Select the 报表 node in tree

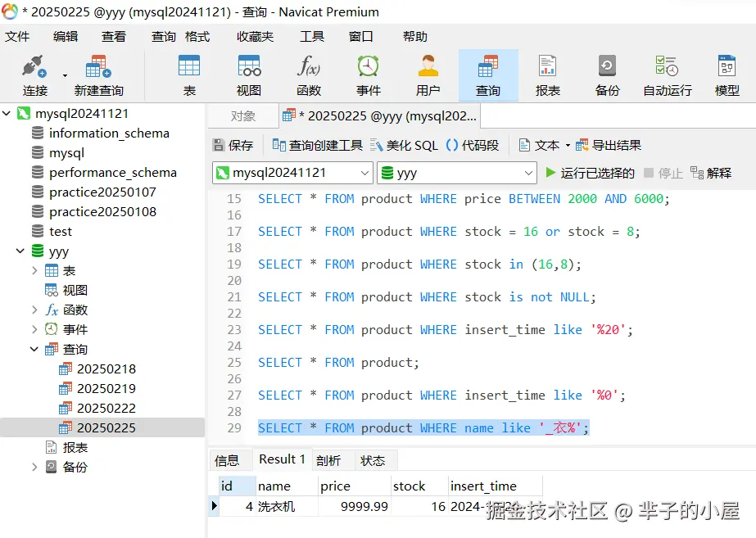click(x=75, y=447)
